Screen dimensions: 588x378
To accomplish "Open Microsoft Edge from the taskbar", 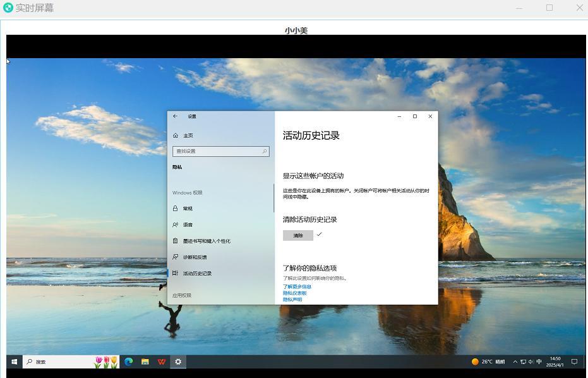I will tap(129, 362).
